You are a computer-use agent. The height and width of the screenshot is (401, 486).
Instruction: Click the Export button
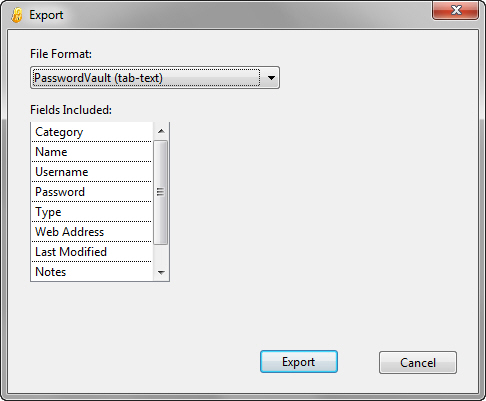(299, 362)
